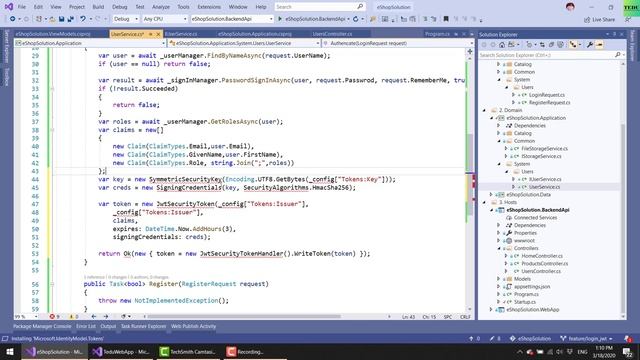Open the Output tab

pyautogui.click(x=108, y=326)
